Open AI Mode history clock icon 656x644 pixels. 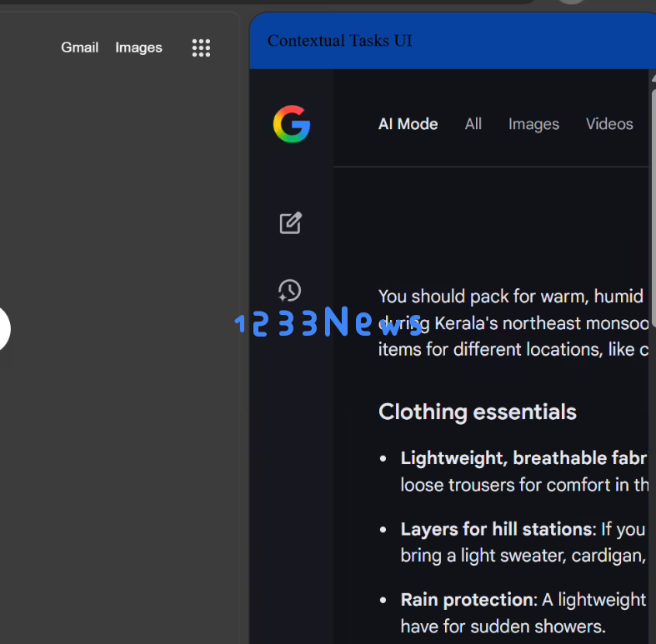(289, 291)
